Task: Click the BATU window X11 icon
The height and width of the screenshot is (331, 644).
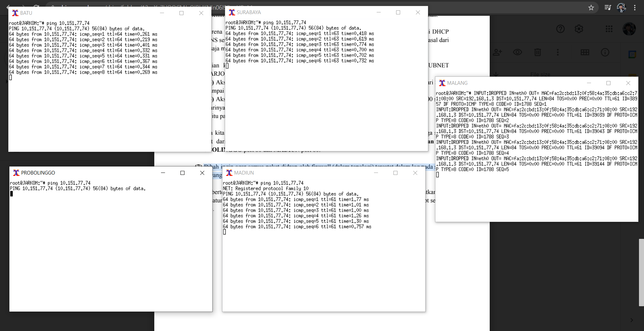Action: pos(15,13)
